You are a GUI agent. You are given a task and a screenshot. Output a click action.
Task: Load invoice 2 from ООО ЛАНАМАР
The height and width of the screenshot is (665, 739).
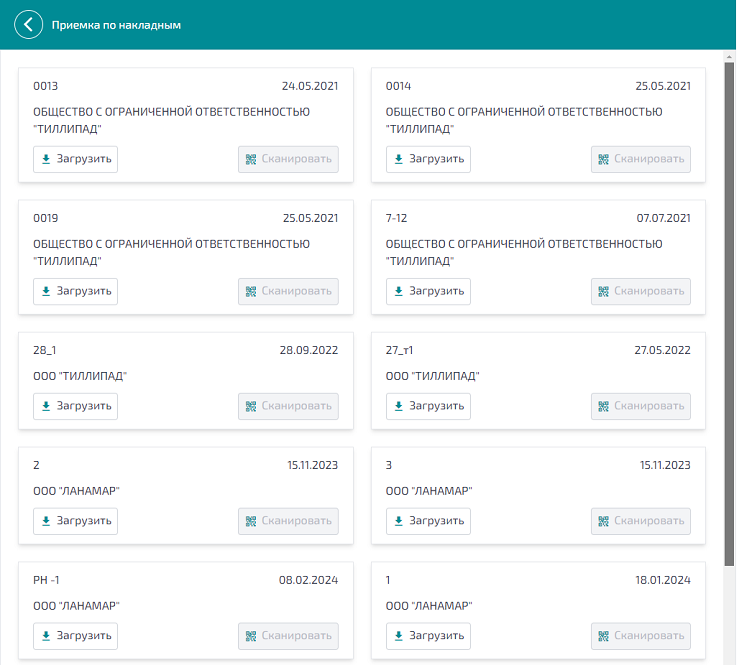pos(75,521)
